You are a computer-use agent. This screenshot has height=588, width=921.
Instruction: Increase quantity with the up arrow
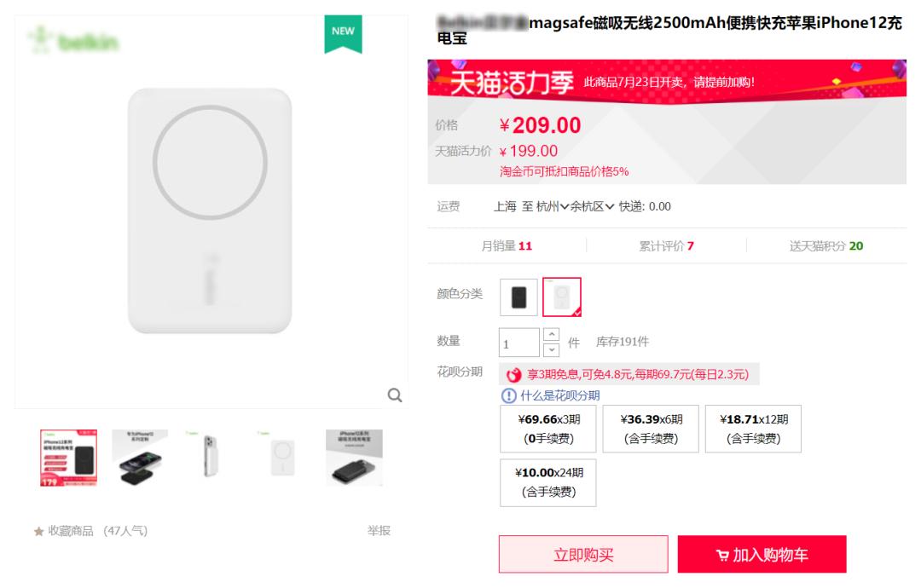[552, 334]
